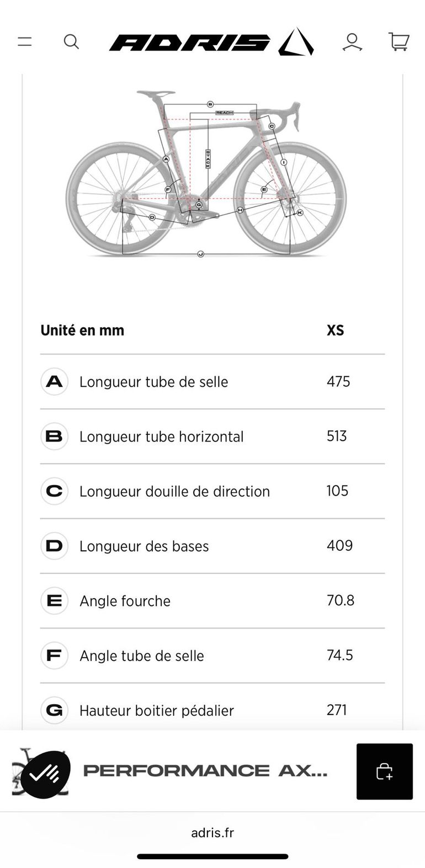This screenshot has width=425, height=868.
Task: Tap the PERFORMANCE AX... product title
Action: (x=205, y=771)
